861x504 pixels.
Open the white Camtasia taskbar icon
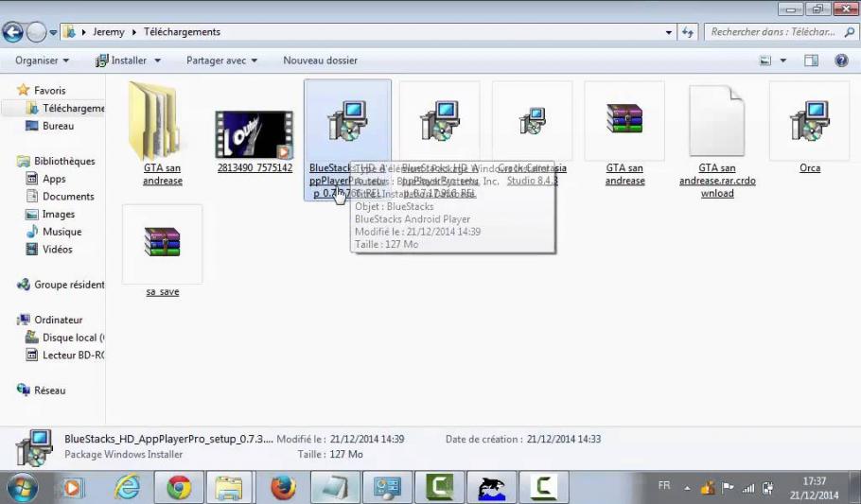point(543,488)
